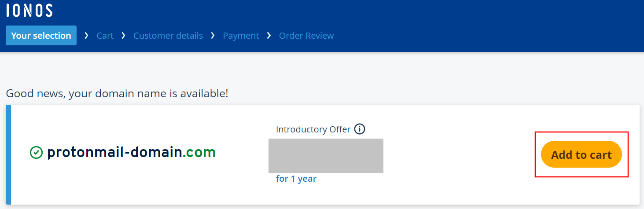Jump to the Payment step
Viewport: 644px width, 209px height.
241,36
